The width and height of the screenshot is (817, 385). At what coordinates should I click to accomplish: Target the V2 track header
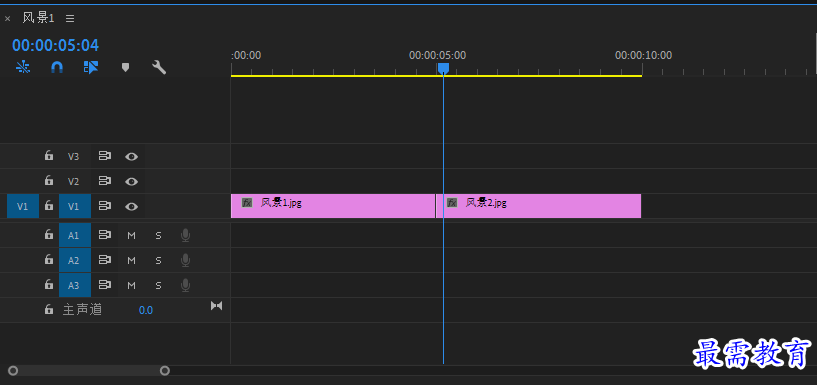(x=73, y=181)
